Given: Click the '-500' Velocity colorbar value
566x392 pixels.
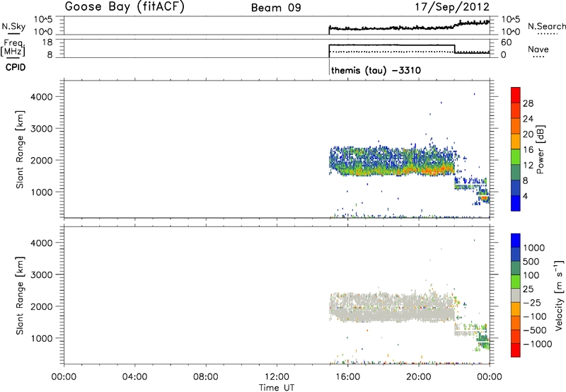Looking at the screenshot, I should click(535, 330).
